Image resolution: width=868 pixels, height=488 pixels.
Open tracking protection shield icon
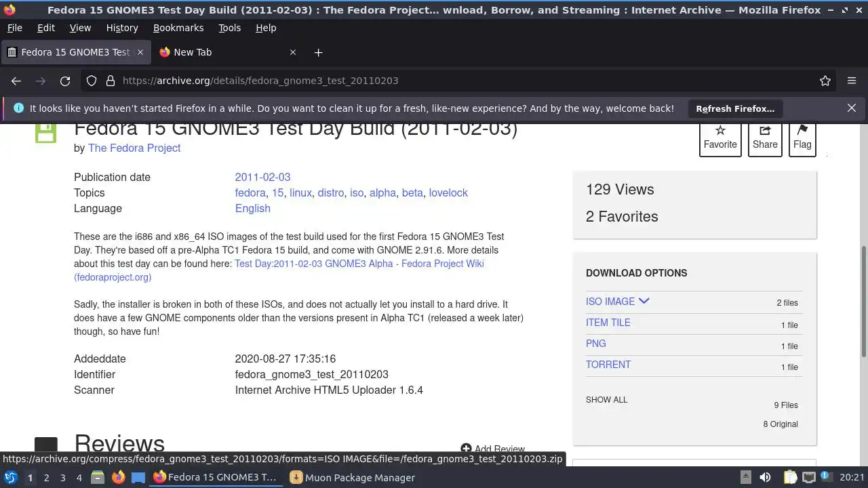click(x=92, y=81)
